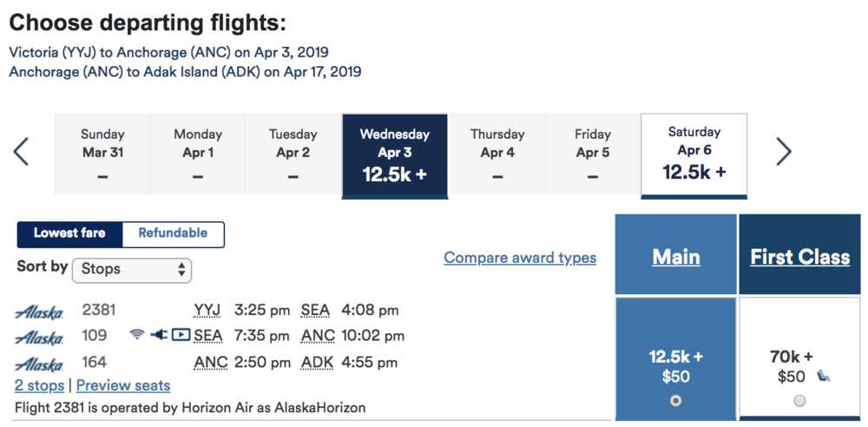Select the Thursday Apr 4 date tab
The width and height of the screenshot is (868, 427).
pyautogui.click(x=497, y=154)
